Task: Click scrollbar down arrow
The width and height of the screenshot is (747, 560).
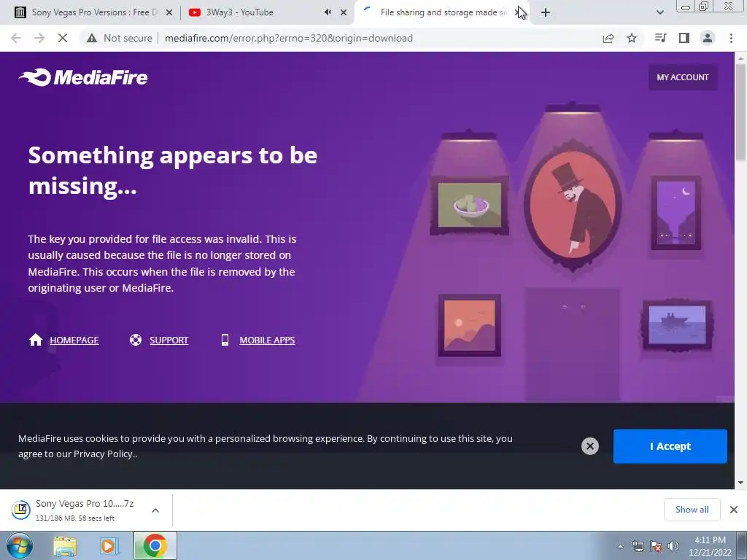Action: tap(740, 483)
